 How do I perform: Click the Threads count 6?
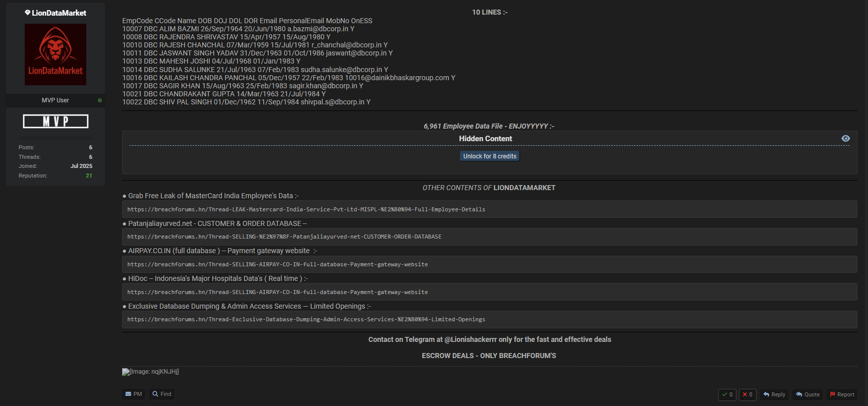click(x=91, y=157)
